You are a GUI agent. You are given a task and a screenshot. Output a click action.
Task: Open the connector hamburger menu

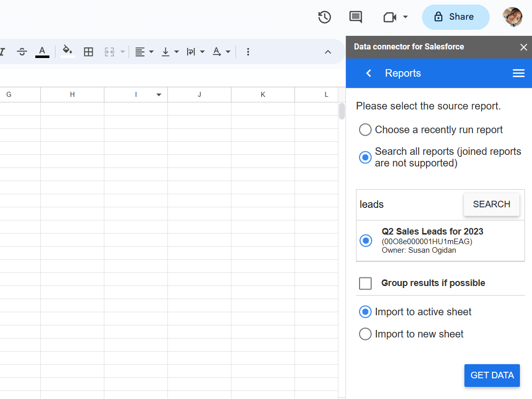pyautogui.click(x=518, y=73)
